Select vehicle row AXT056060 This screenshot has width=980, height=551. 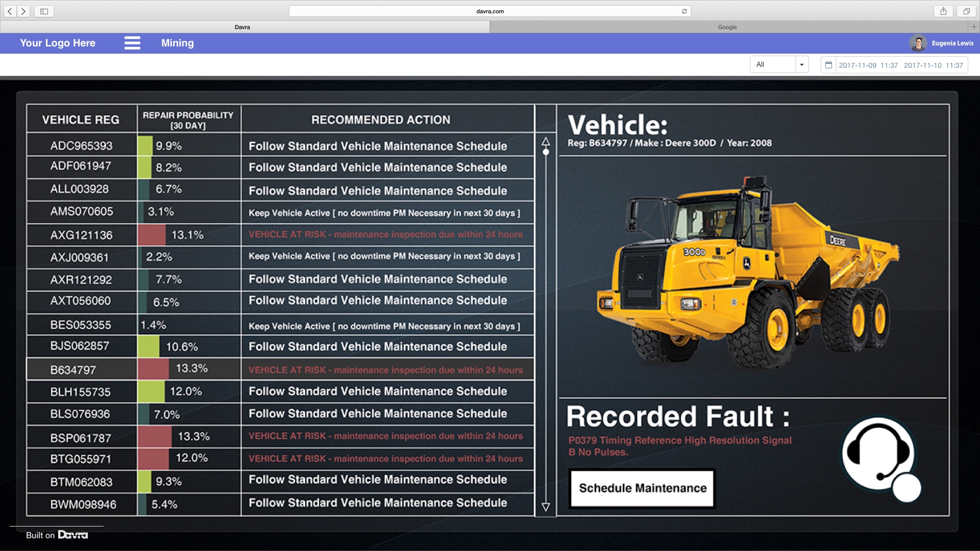280,302
